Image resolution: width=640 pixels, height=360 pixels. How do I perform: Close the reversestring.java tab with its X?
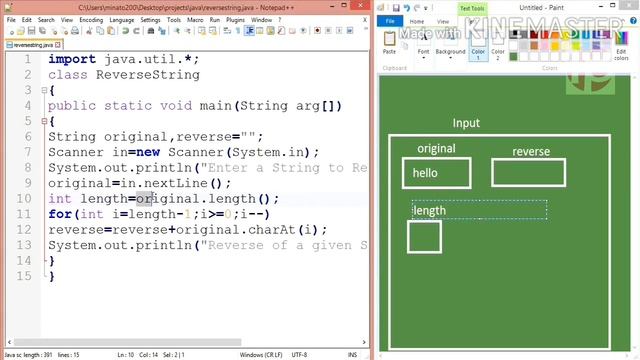coord(58,45)
